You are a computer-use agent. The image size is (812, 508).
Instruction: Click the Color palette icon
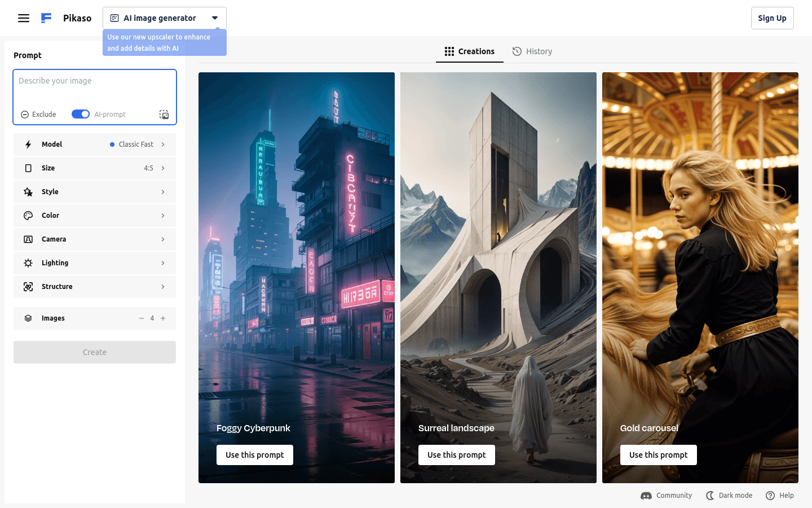28,215
